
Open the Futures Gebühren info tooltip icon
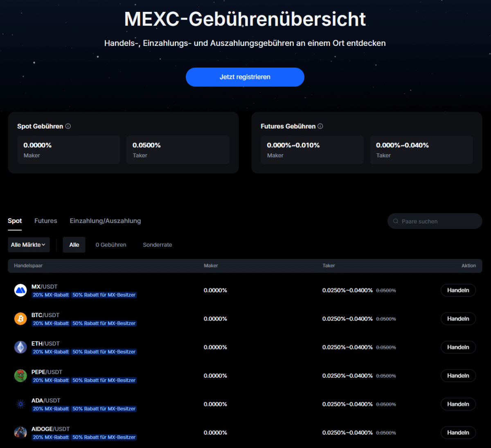[x=320, y=126]
